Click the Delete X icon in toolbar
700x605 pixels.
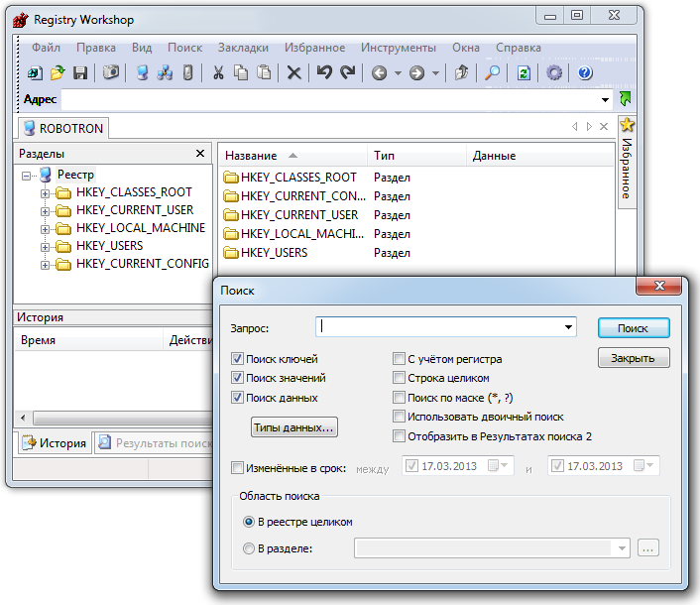pyautogui.click(x=293, y=72)
